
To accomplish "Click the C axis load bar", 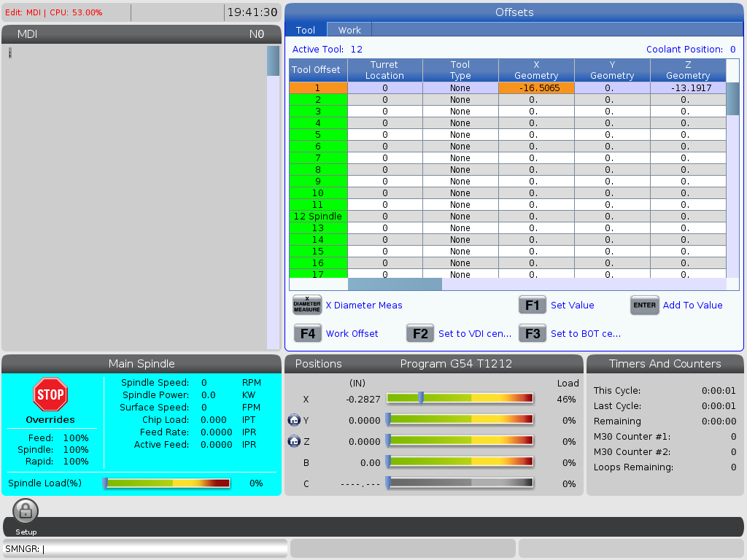I will (x=460, y=483).
